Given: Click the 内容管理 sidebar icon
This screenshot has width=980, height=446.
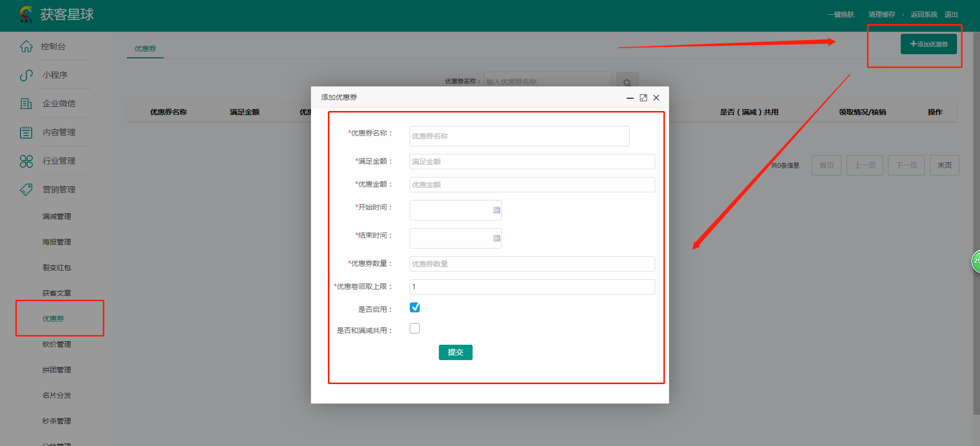Looking at the screenshot, I should (26, 132).
